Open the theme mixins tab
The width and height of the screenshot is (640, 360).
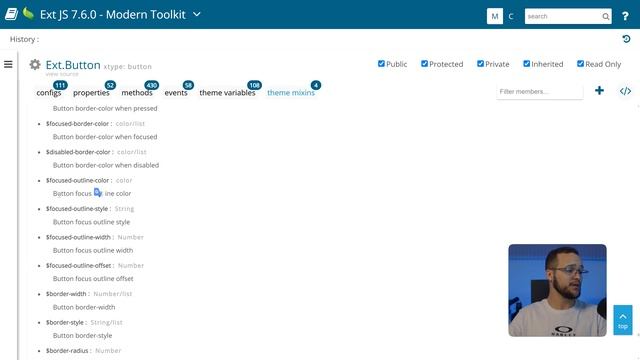pos(291,93)
